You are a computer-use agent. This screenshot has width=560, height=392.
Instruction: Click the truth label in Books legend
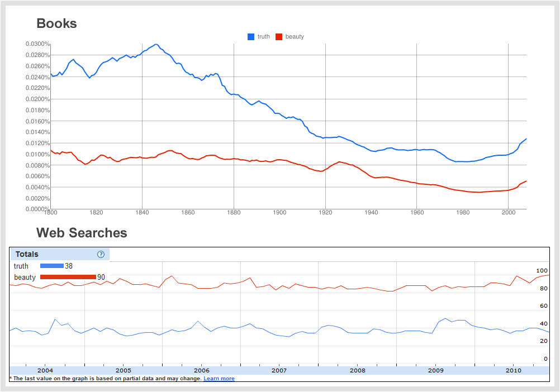click(264, 36)
